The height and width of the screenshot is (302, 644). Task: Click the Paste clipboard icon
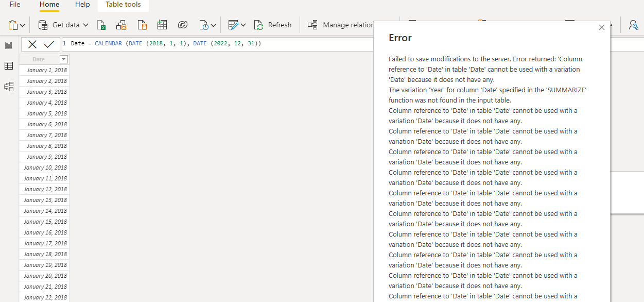pyautogui.click(x=13, y=25)
